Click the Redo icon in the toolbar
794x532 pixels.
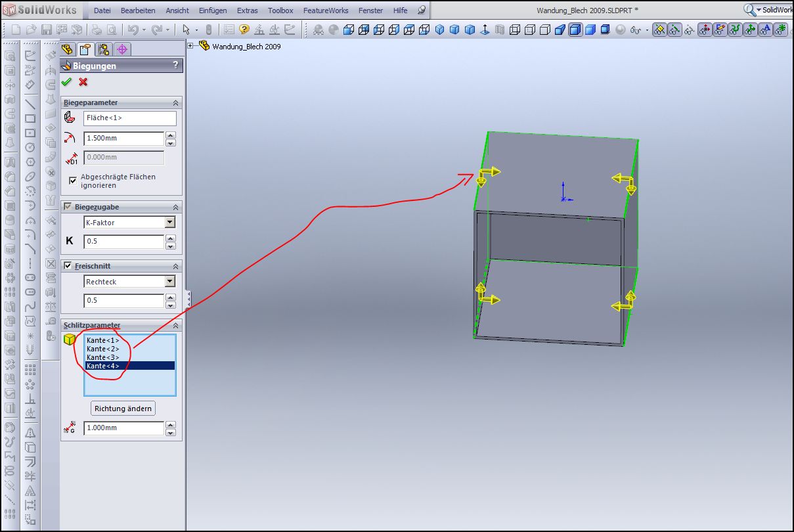156,30
